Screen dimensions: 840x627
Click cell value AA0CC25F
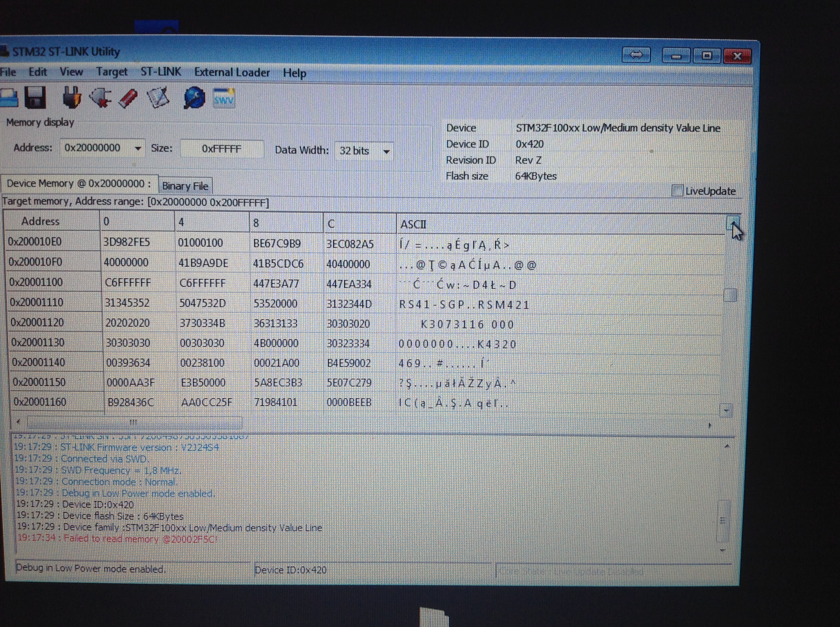pos(206,402)
